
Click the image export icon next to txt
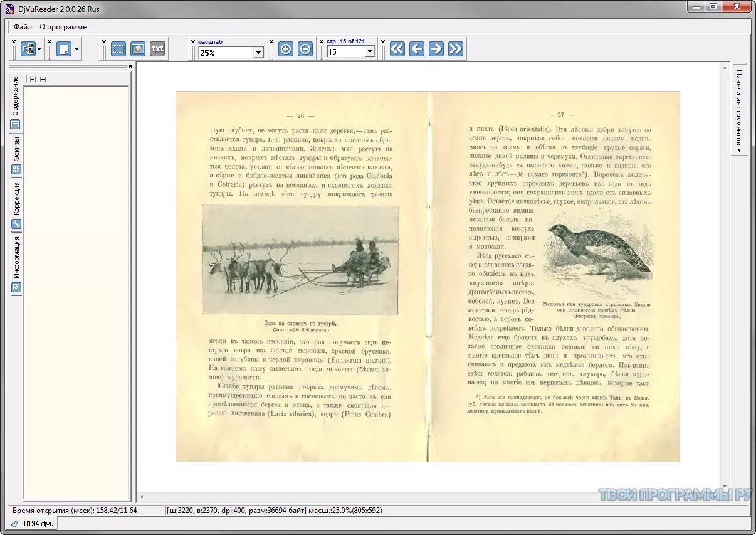click(x=138, y=49)
